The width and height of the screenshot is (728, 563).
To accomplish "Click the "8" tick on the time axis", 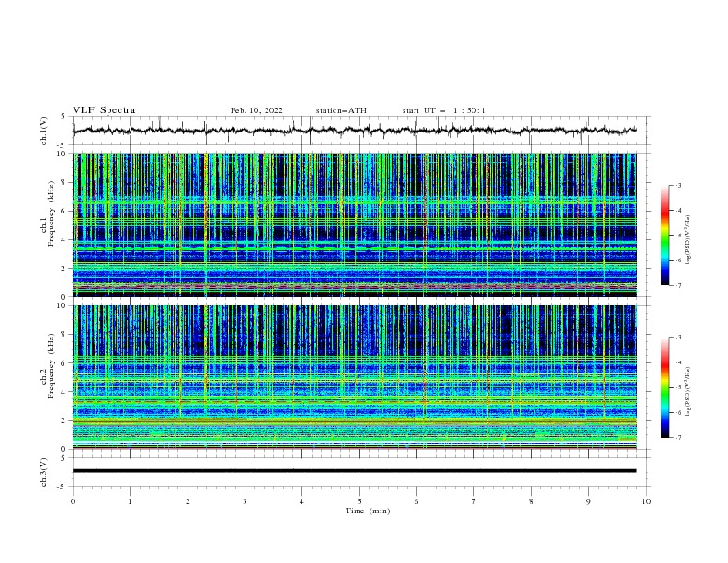I will pos(531,501).
